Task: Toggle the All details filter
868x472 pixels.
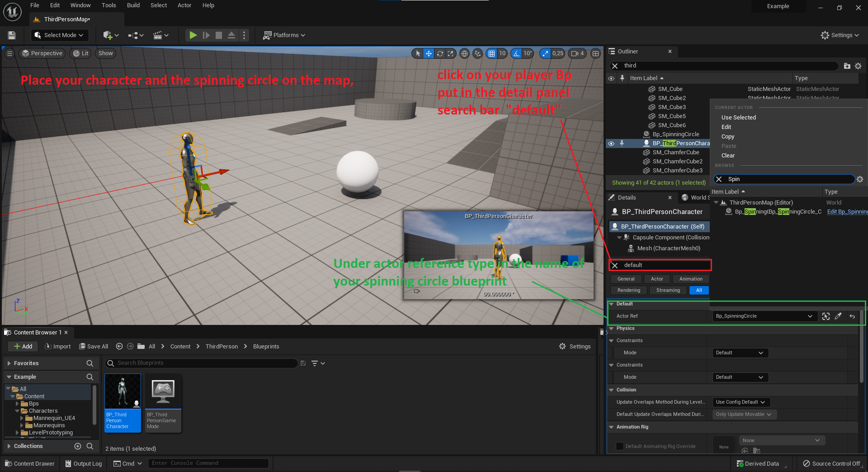Action: 699,291
